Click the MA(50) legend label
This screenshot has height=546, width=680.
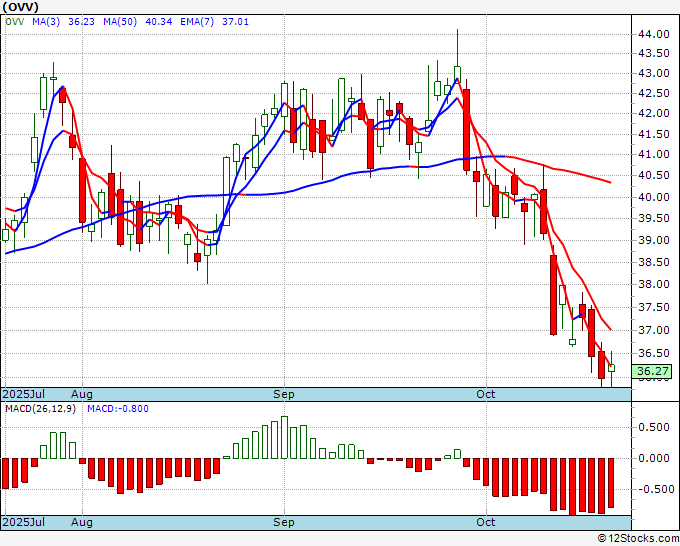point(120,22)
